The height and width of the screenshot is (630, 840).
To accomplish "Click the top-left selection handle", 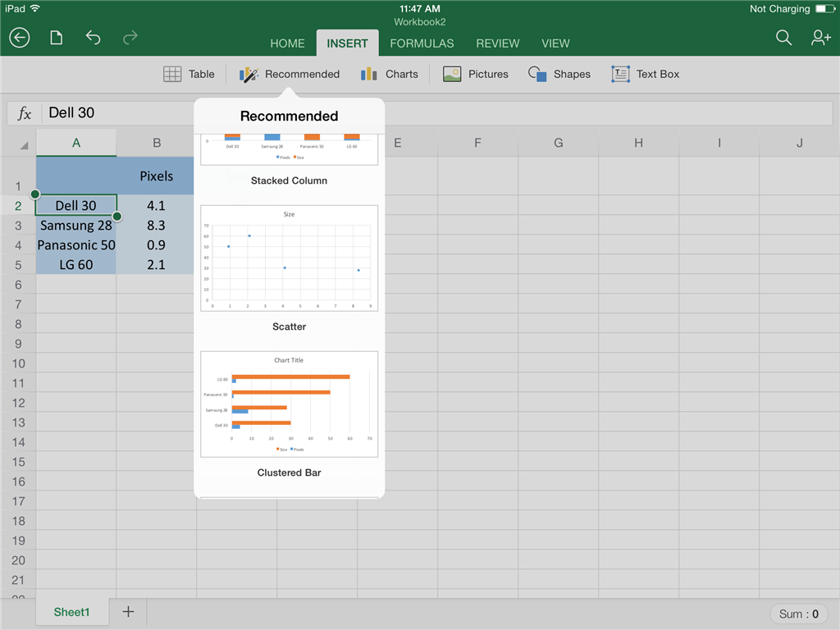I will coord(34,194).
